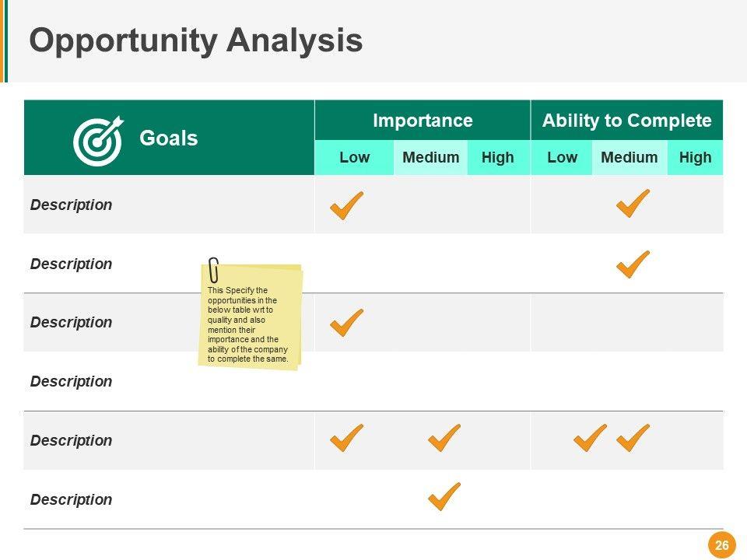Select the High cell under Importance
Screen dimensions: 747x560
pos(498,158)
